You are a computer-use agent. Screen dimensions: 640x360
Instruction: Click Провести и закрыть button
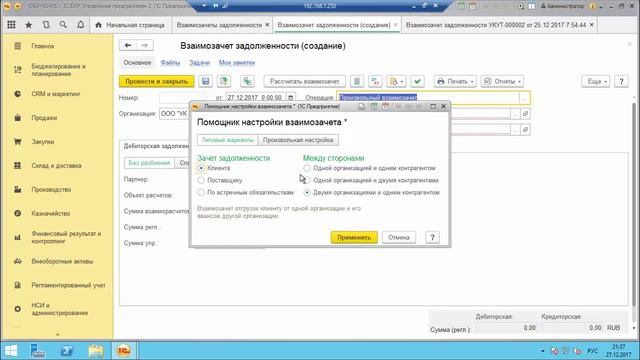(x=157, y=81)
